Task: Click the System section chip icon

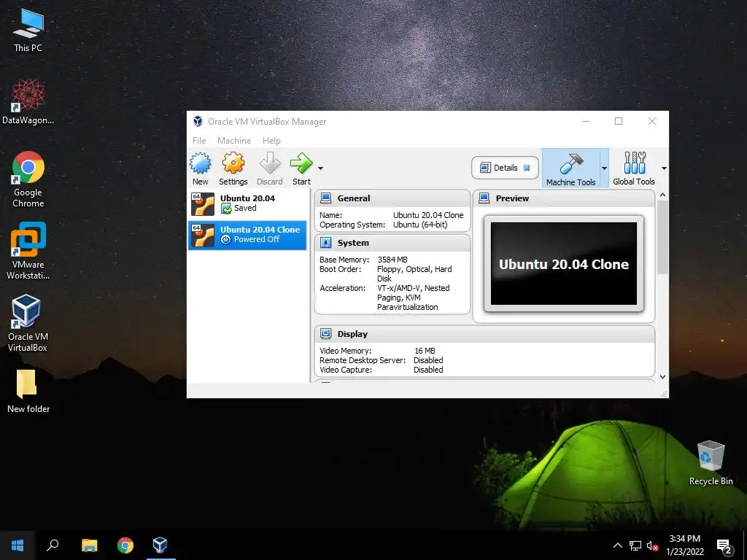Action: 326,243
